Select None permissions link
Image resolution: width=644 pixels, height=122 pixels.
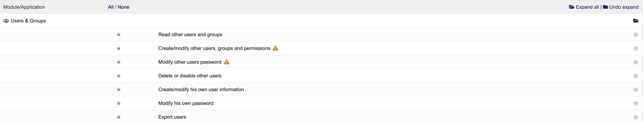coord(124,7)
